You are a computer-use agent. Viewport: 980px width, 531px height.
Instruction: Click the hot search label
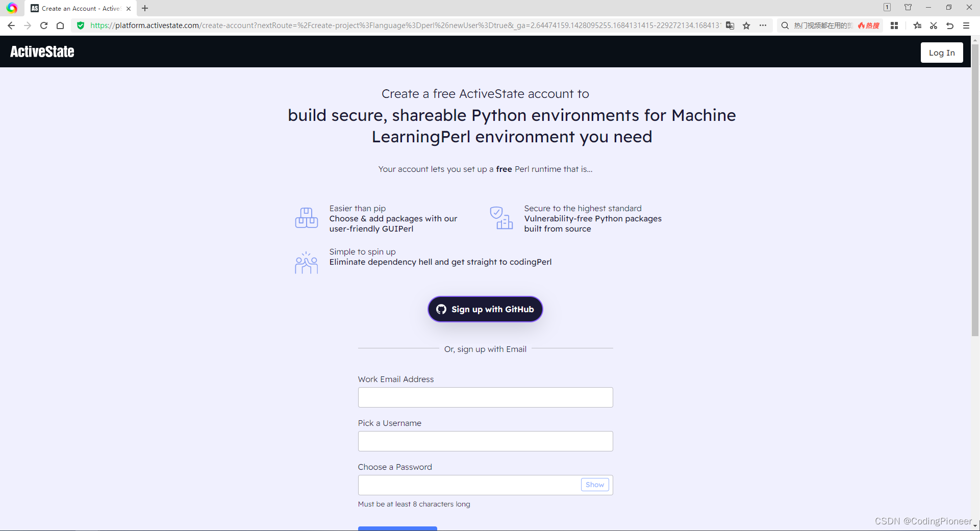point(869,26)
